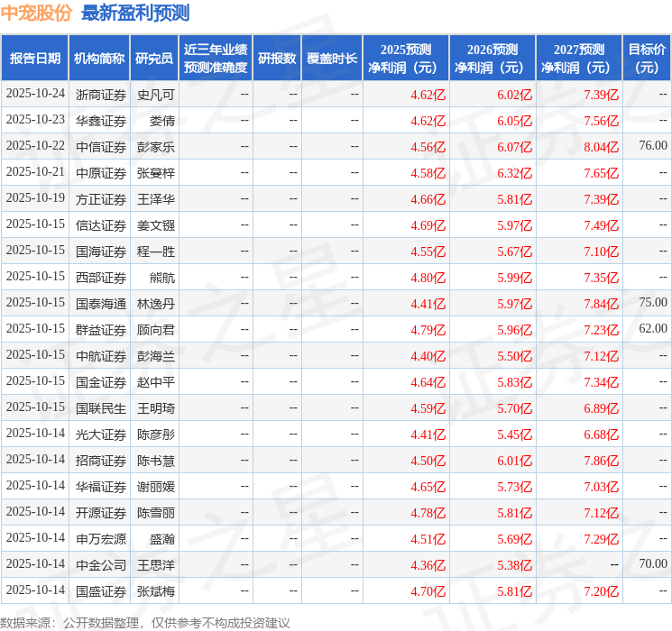Select the 浙商证券 institution cell
Viewport: 672px width, 631px height.
(x=101, y=95)
